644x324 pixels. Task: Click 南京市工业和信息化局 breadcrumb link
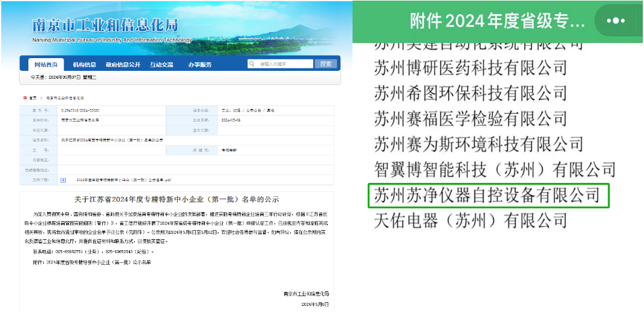65,98
